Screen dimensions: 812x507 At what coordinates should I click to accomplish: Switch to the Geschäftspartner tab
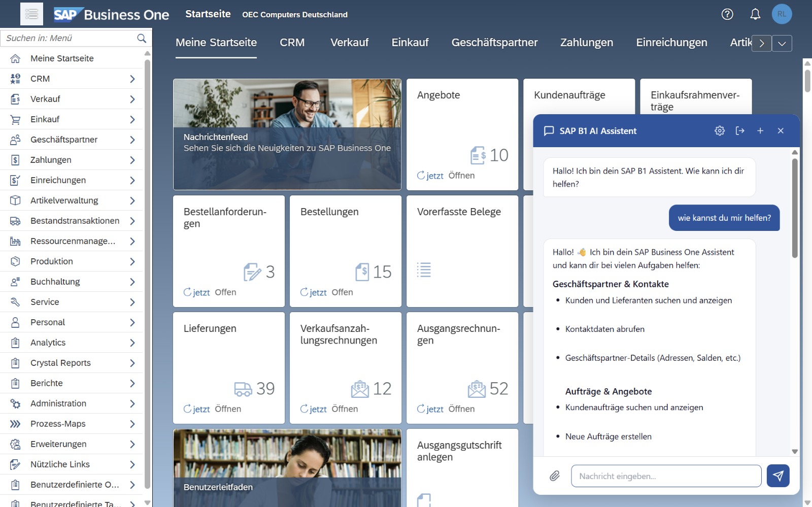(x=493, y=43)
